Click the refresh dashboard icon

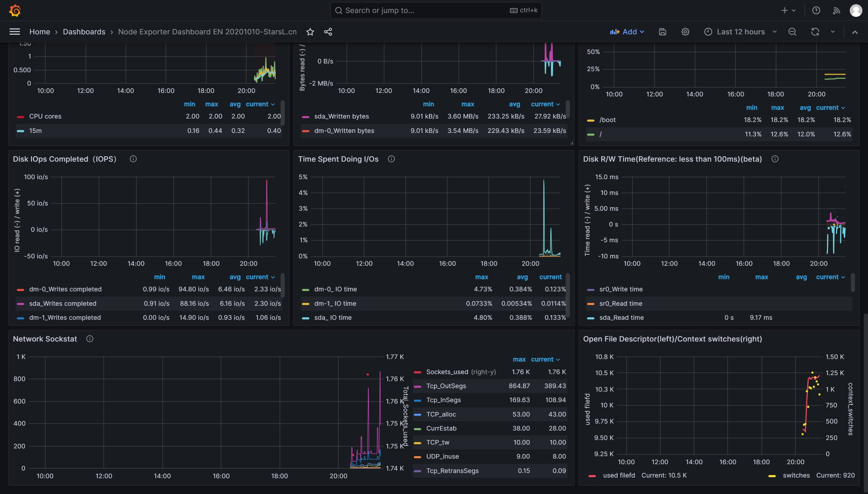coord(815,32)
